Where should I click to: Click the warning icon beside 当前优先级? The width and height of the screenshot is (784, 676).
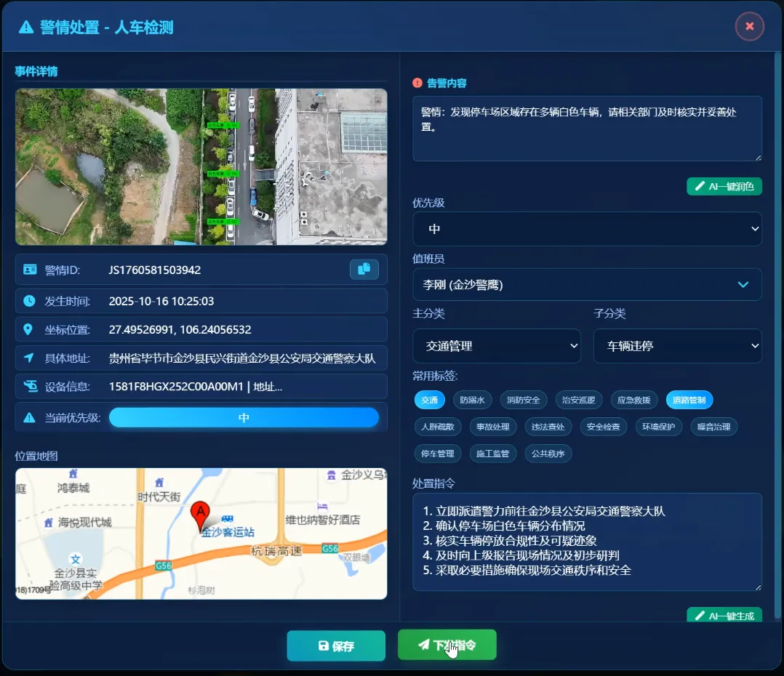coord(29,417)
